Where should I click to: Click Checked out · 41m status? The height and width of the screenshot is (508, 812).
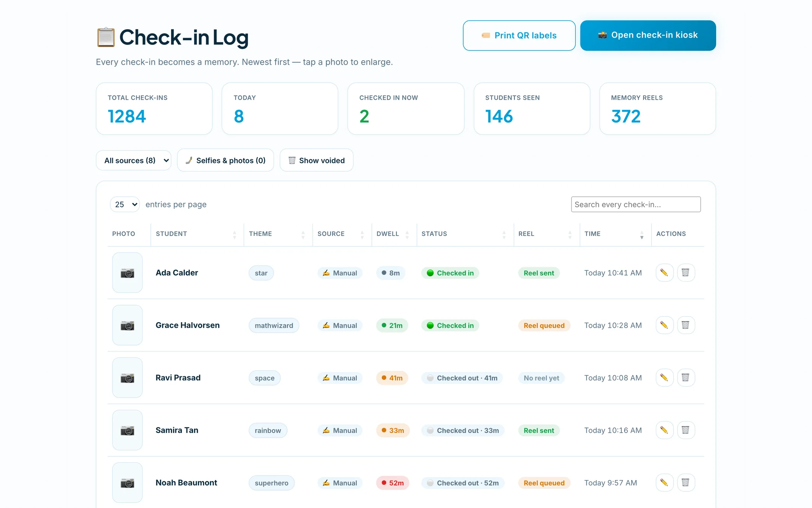462,378
